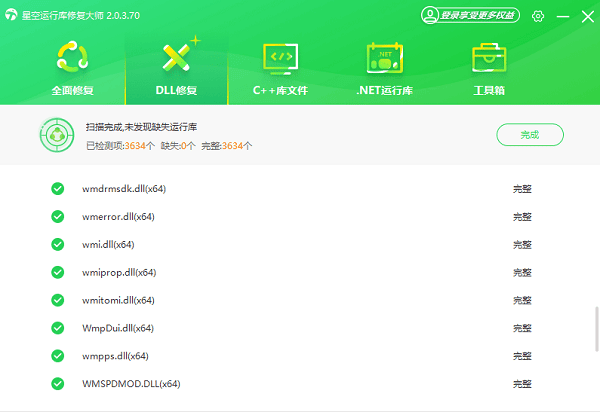
Task: Click the DLL list scrollbar thumb
Action: click(597, 329)
